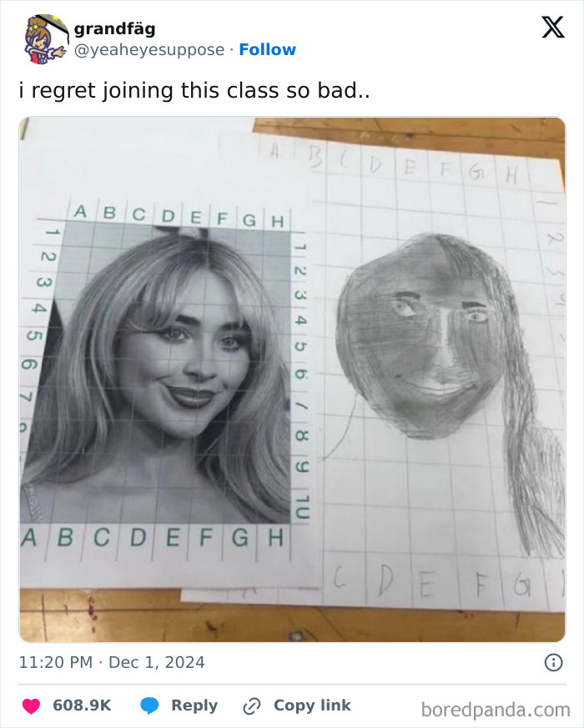
Task: Expand the attached drawing photo
Action: [292, 376]
